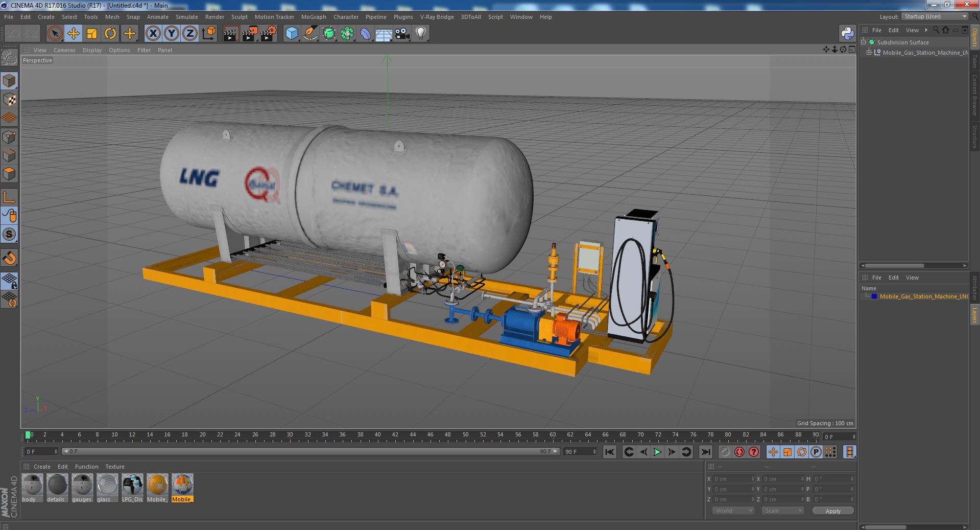The width and height of the screenshot is (980, 530).
Task: Add Subdivision Surface generator
Action: [329, 34]
